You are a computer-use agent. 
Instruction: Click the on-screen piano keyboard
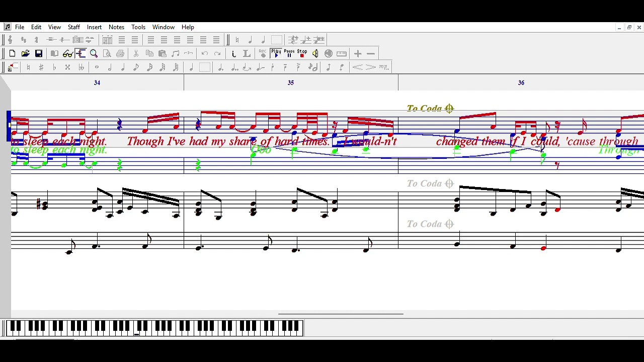point(155,328)
